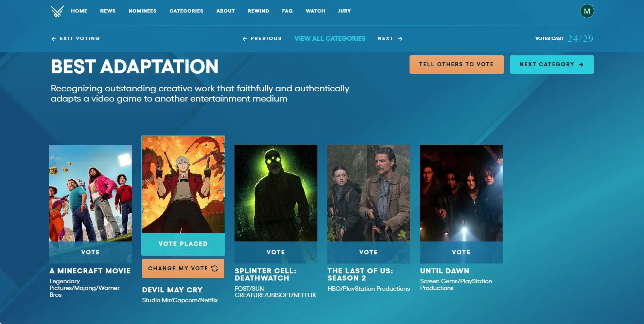Vote for The Last of Us: Season 2

tap(368, 252)
